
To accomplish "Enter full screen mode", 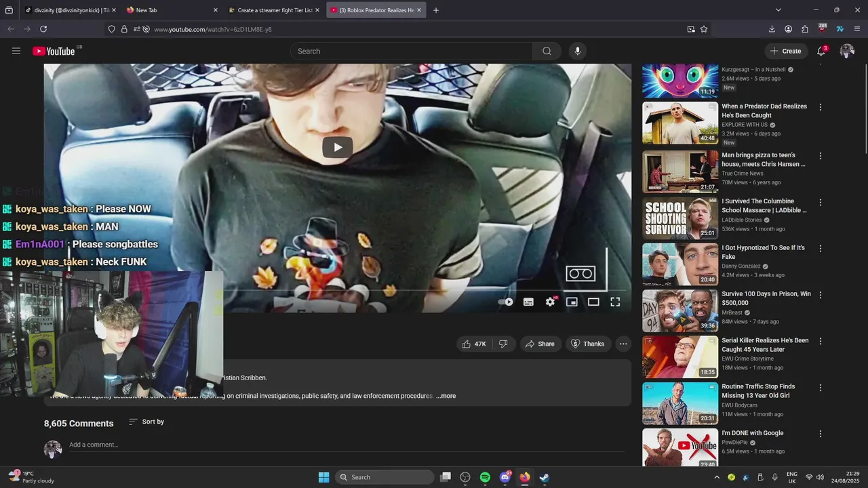I will coord(615,302).
